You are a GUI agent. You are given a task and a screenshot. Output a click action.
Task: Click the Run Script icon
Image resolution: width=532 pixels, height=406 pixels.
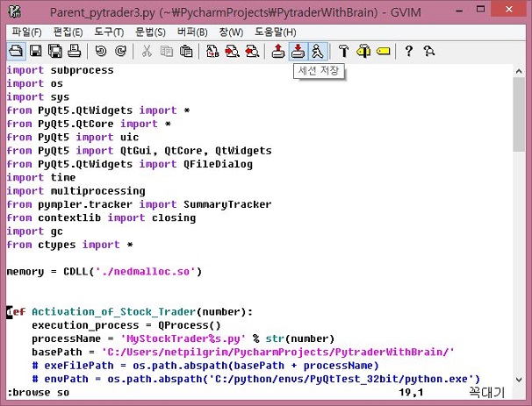point(318,51)
